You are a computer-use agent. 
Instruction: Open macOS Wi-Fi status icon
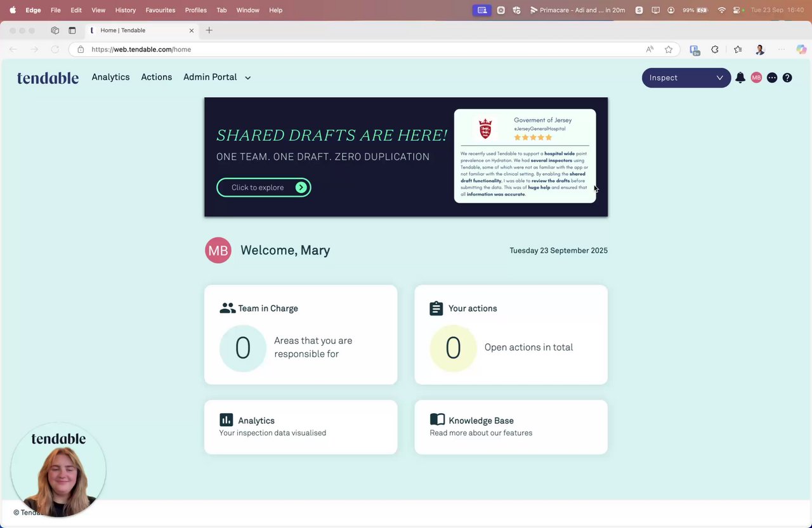point(721,10)
